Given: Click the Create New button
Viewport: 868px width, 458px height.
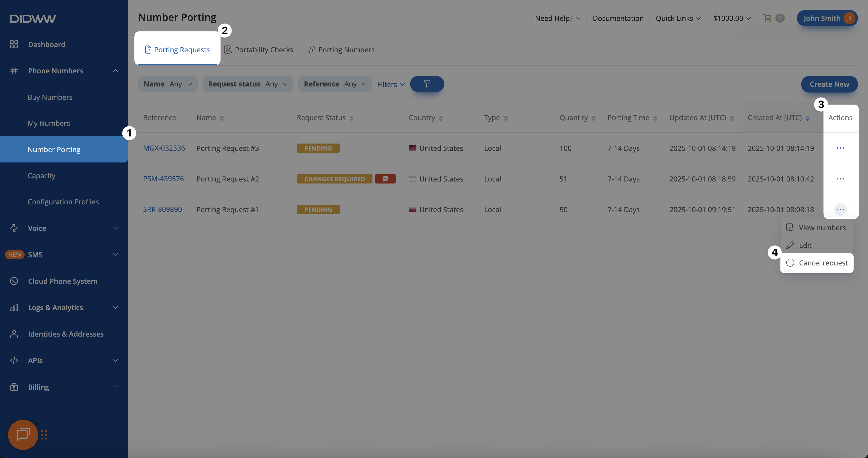Looking at the screenshot, I should (829, 84).
